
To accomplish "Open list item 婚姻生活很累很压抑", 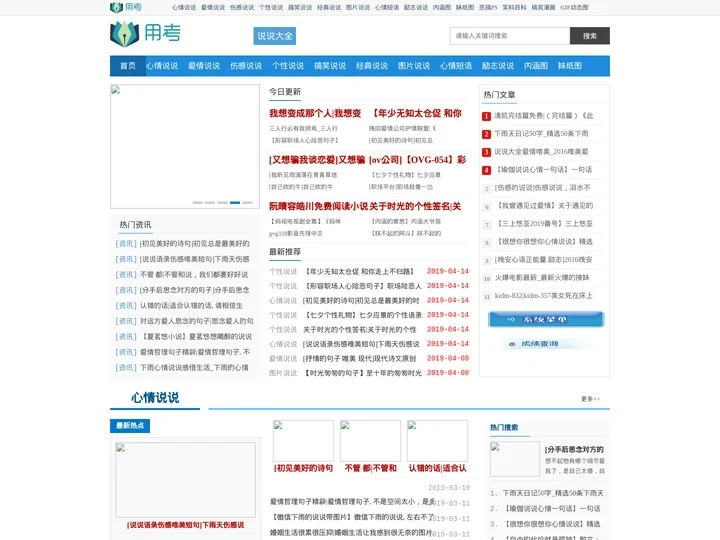I will (x=351, y=533).
